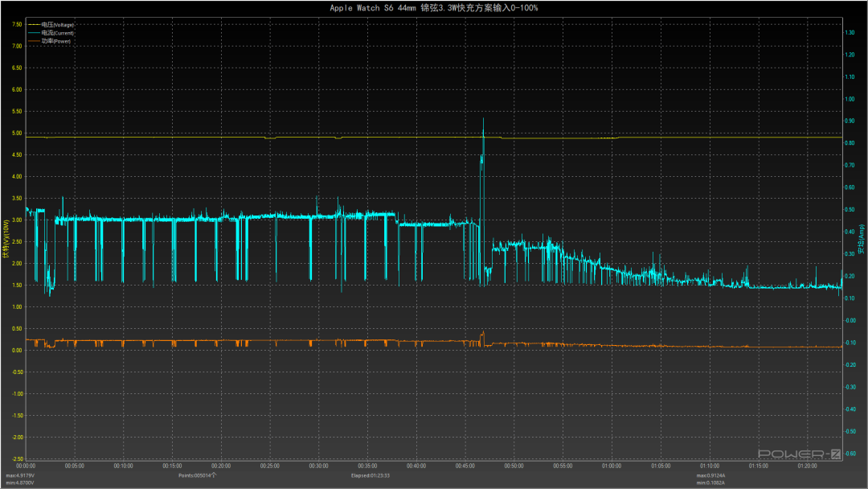Click the Points:005014 status text
Screen dimensions: 868x489
[x=197, y=475]
